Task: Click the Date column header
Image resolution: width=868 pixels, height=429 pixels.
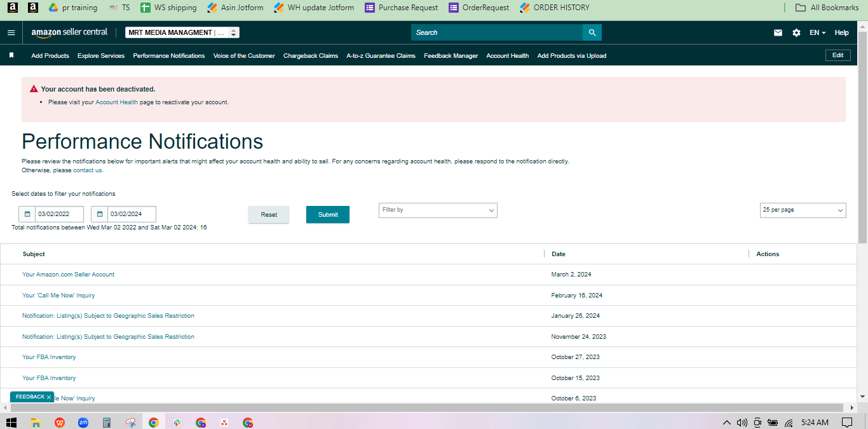Action: 559,254
